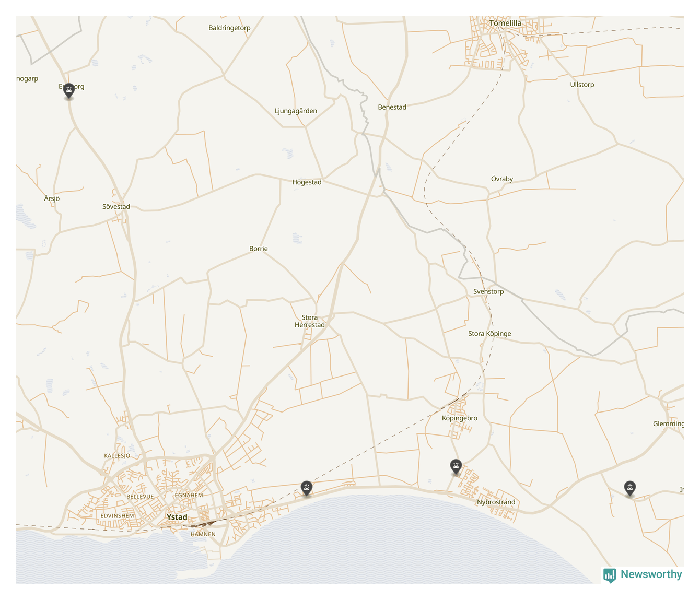
Task: Click the Svenstorp label
Action: point(488,291)
